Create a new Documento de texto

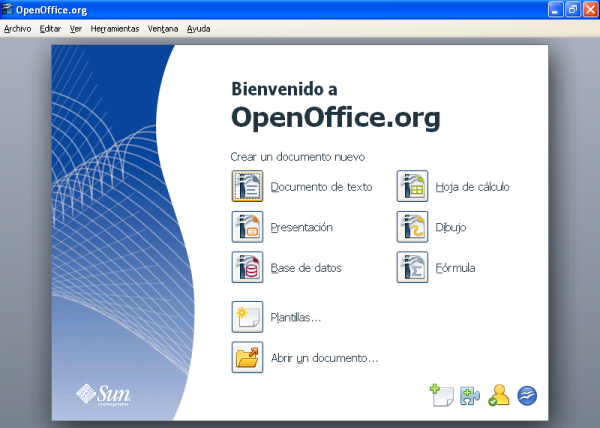[247, 187]
